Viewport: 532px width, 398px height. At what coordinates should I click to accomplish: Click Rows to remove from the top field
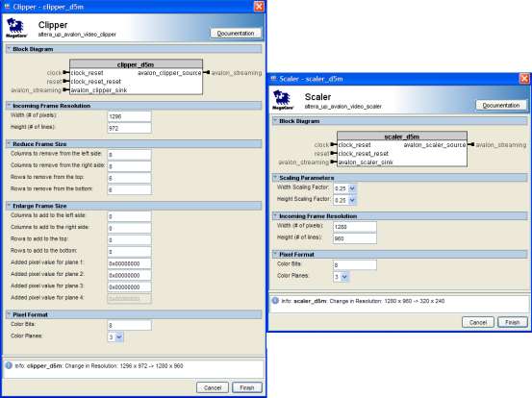(x=129, y=178)
